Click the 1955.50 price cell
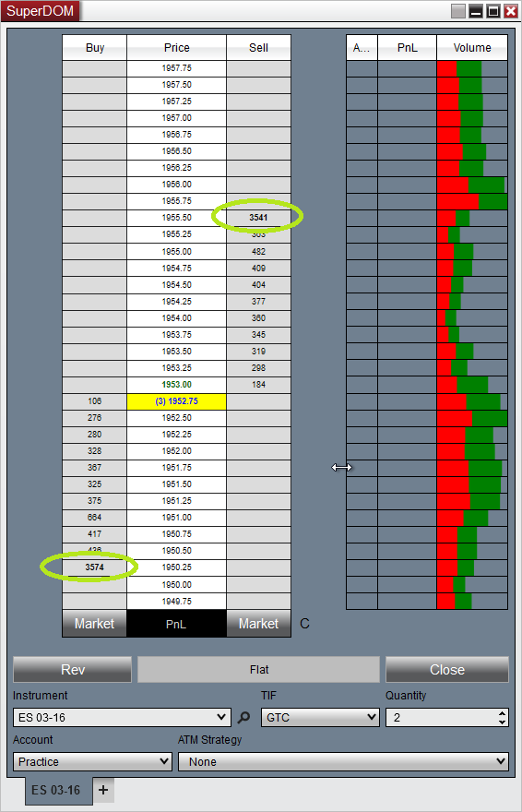Screen dimensions: 522x812 tap(176, 218)
